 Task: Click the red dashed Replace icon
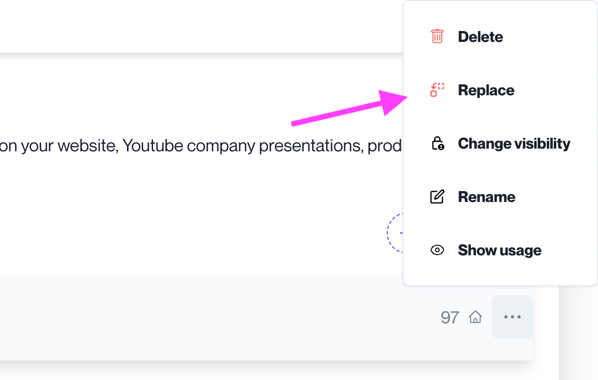coord(437,90)
